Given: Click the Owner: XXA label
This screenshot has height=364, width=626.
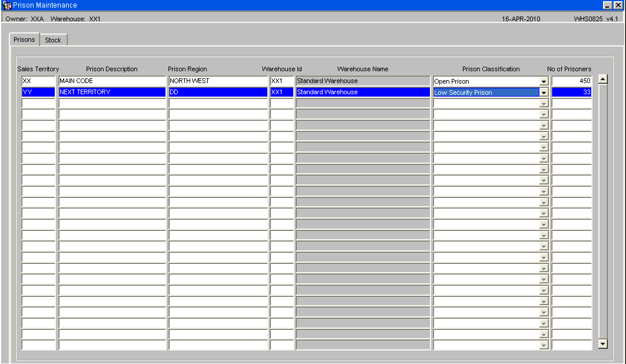Looking at the screenshot, I should point(25,19).
